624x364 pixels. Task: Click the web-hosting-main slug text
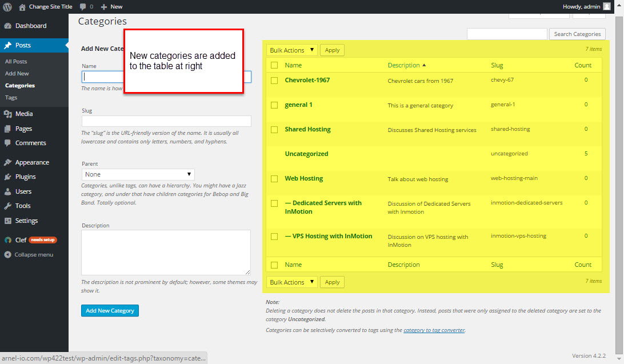(514, 178)
